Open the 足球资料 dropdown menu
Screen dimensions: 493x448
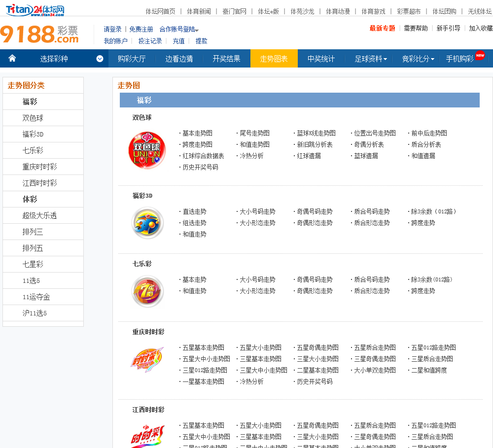tap(371, 59)
